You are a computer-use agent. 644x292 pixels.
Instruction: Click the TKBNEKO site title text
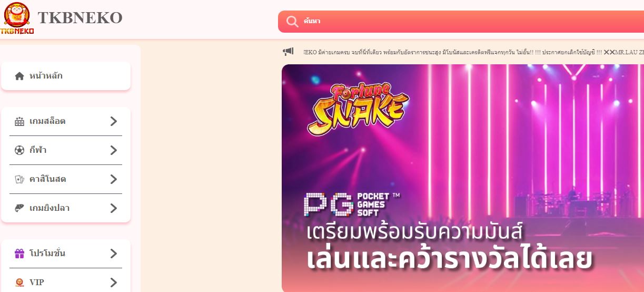(x=80, y=18)
